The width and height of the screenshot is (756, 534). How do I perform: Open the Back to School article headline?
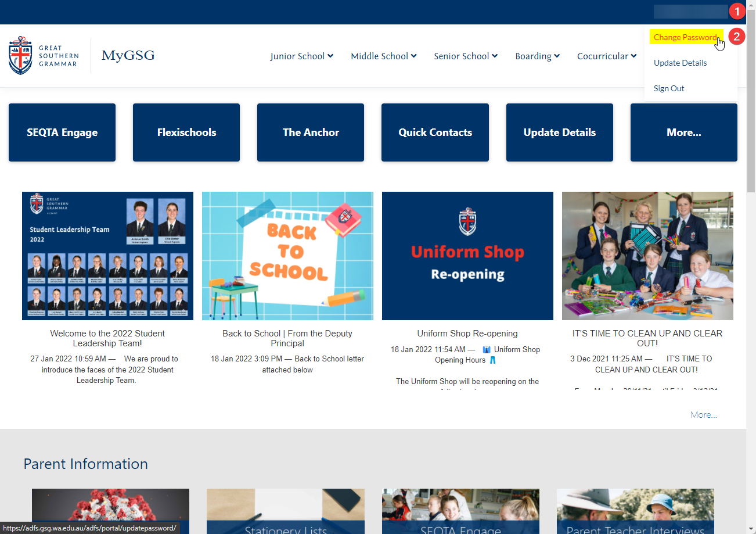287,338
